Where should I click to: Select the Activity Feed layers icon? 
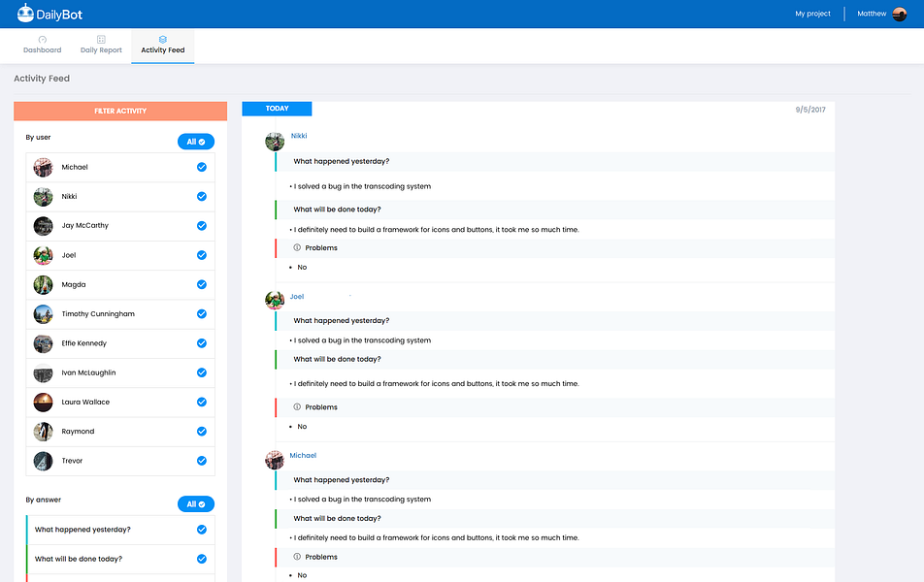162,39
